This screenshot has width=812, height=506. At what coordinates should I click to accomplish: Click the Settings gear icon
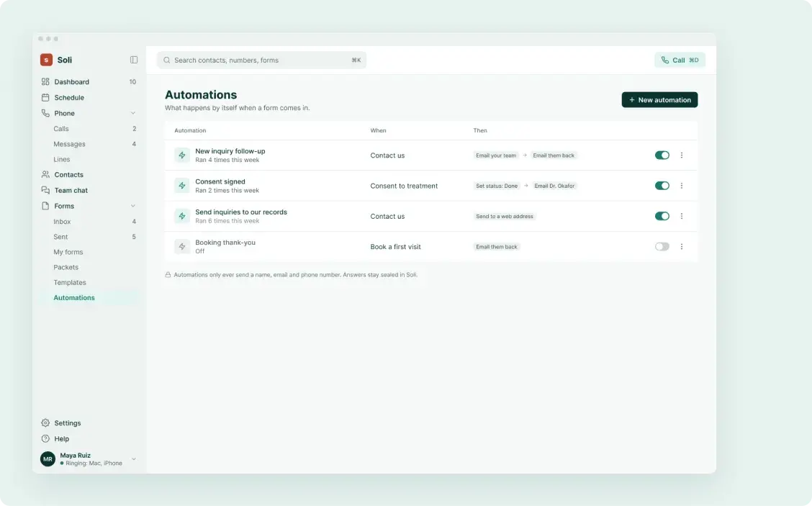coord(45,423)
